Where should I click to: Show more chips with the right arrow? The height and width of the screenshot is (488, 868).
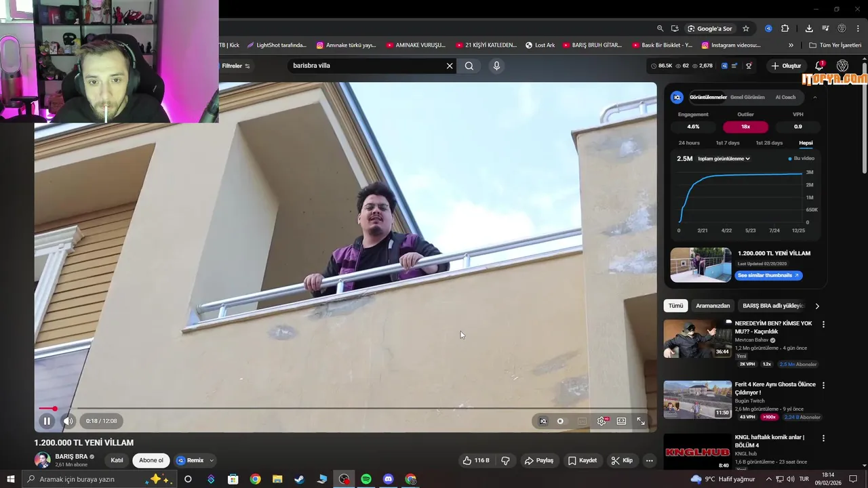(x=817, y=306)
